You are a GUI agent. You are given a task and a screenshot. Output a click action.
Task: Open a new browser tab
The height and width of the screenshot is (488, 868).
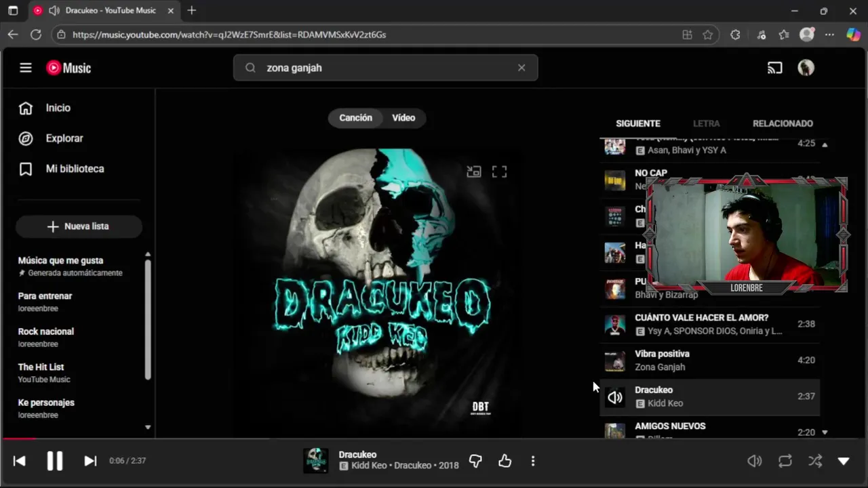tap(192, 10)
